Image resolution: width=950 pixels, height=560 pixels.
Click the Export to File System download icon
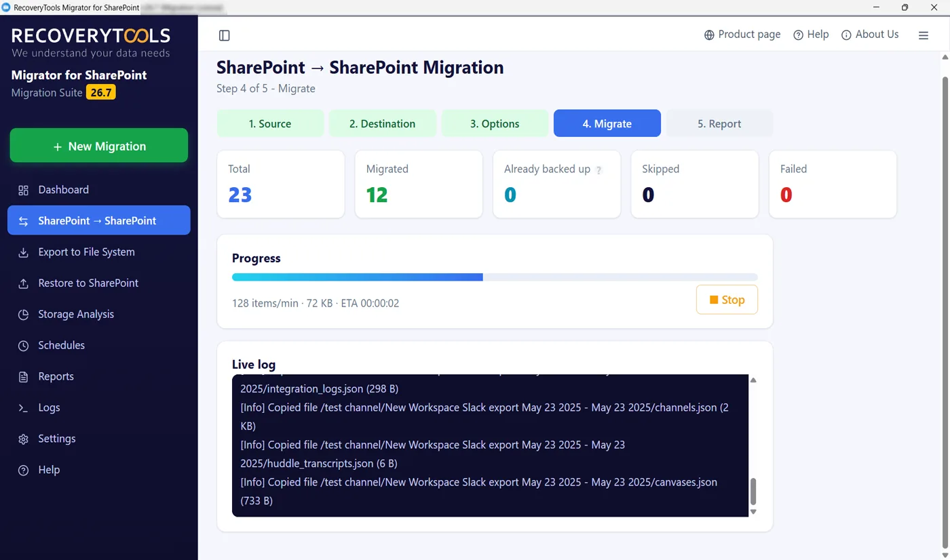[x=24, y=252]
